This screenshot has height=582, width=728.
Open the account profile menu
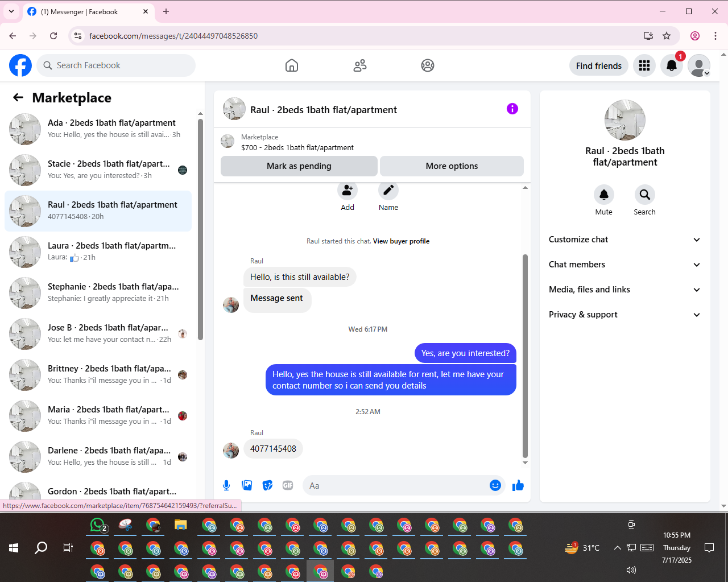click(x=699, y=65)
